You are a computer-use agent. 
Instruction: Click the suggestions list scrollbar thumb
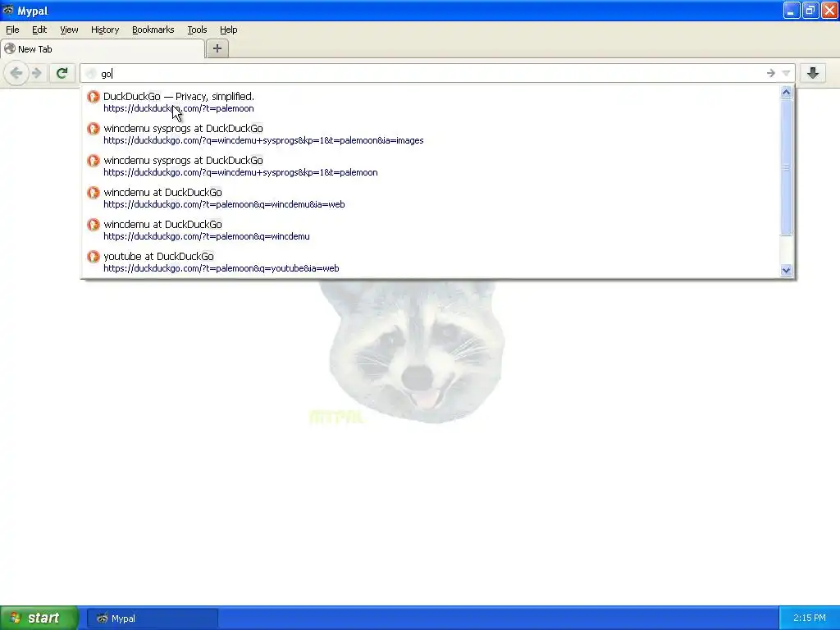(x=786, y=167)
